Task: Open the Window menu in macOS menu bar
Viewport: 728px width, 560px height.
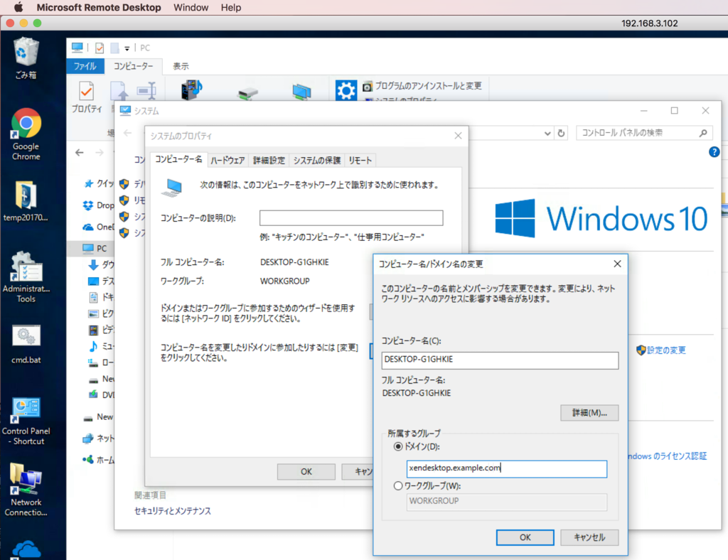Action: tap(191, 7)
